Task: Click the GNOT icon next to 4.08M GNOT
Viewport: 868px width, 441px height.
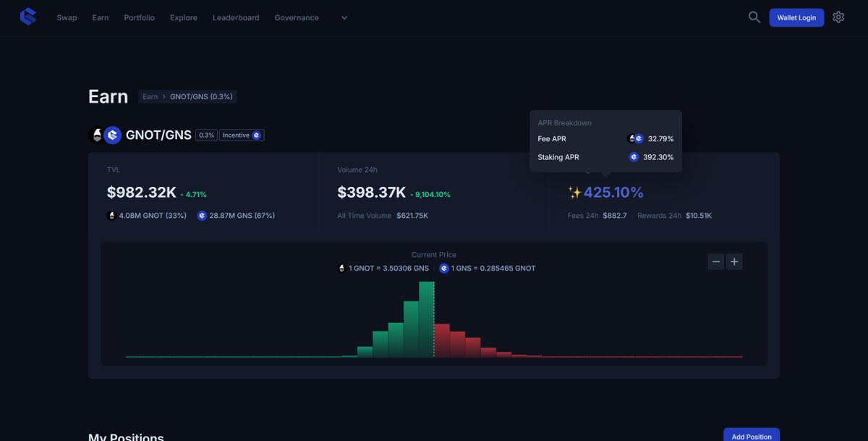Action: pos(111,216)
